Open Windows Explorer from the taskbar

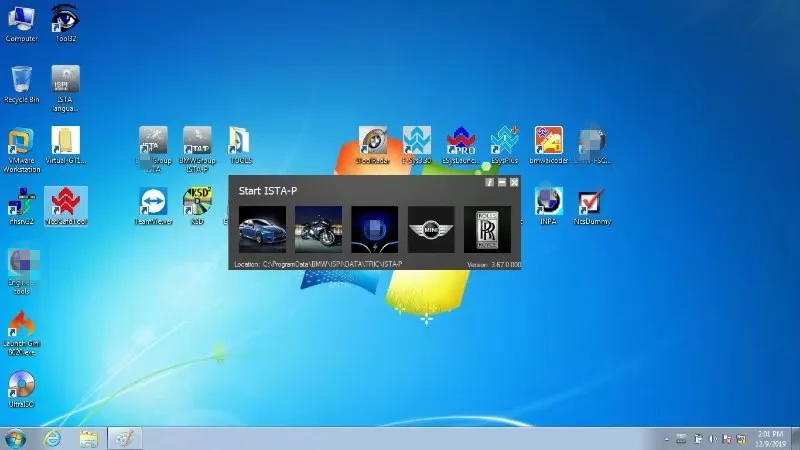tap(88, 439)
